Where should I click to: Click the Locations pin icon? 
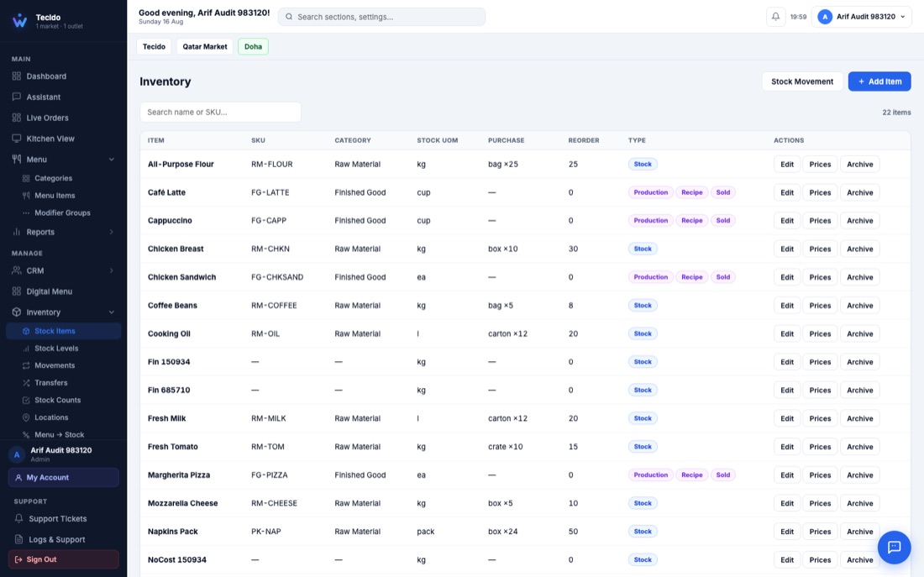click(x=26, y=417)
